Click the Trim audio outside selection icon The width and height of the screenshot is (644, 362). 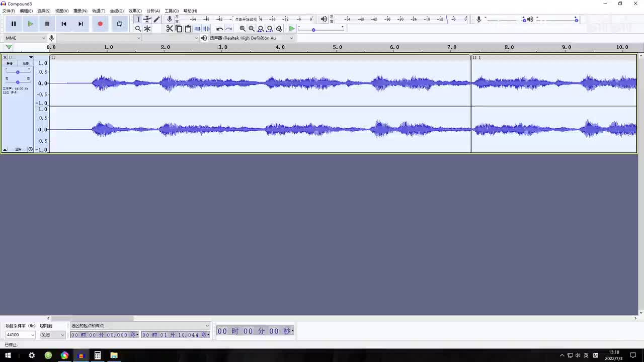pos(197,29)
